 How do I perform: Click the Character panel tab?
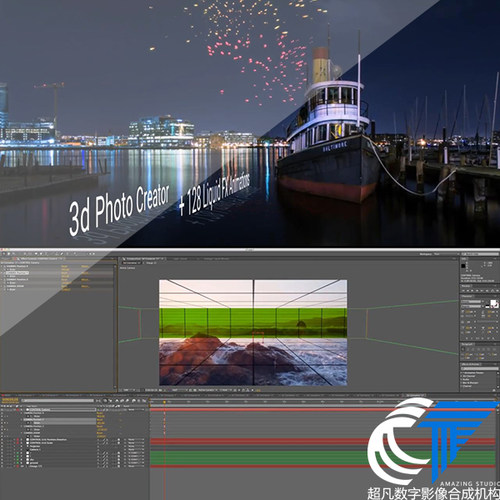coord(466,296)
